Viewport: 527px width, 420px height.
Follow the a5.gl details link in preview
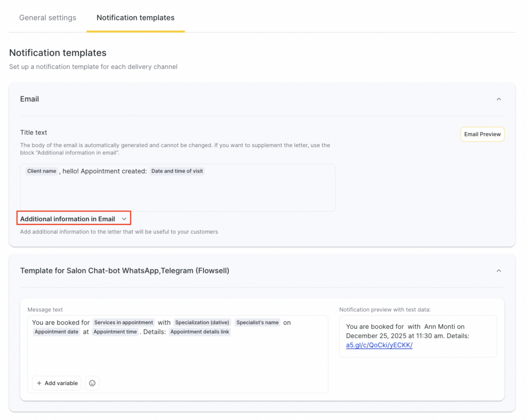click(x=379, y=345)
